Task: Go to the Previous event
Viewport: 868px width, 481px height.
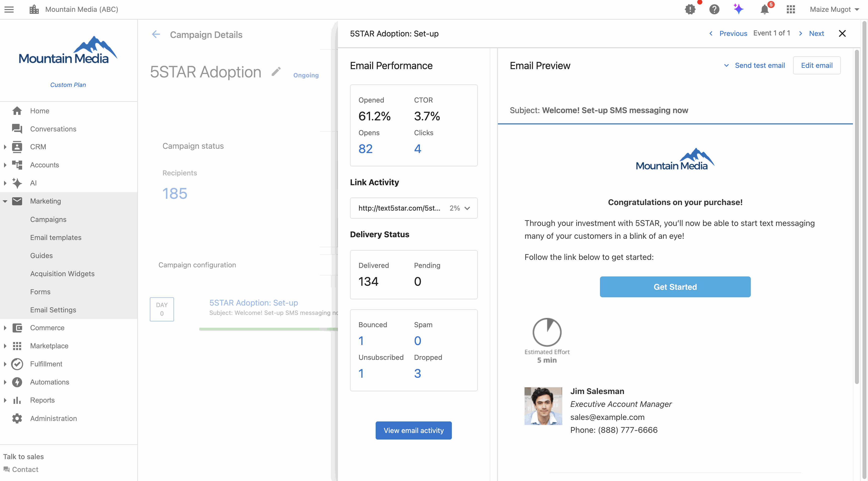Action: pyautogui.click(x=728, y=33)
